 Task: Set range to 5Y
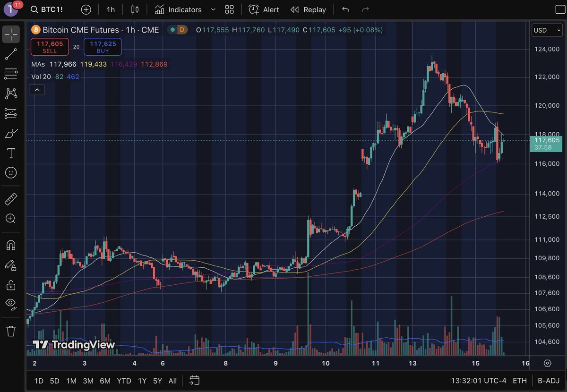click(x=157, y=381)
